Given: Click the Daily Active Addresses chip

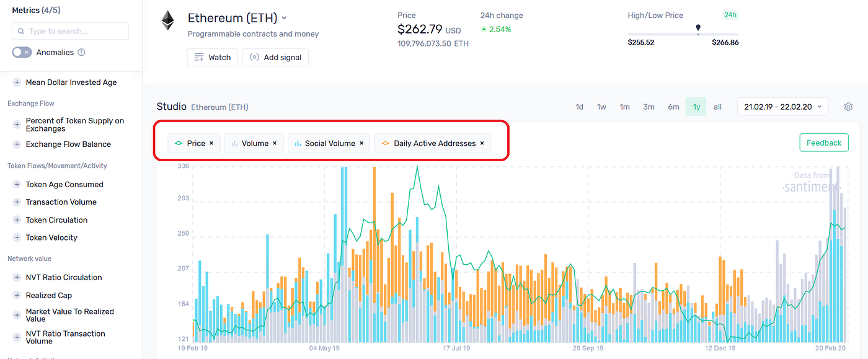Looking at the screenshot, I should [x=433, y=143].
